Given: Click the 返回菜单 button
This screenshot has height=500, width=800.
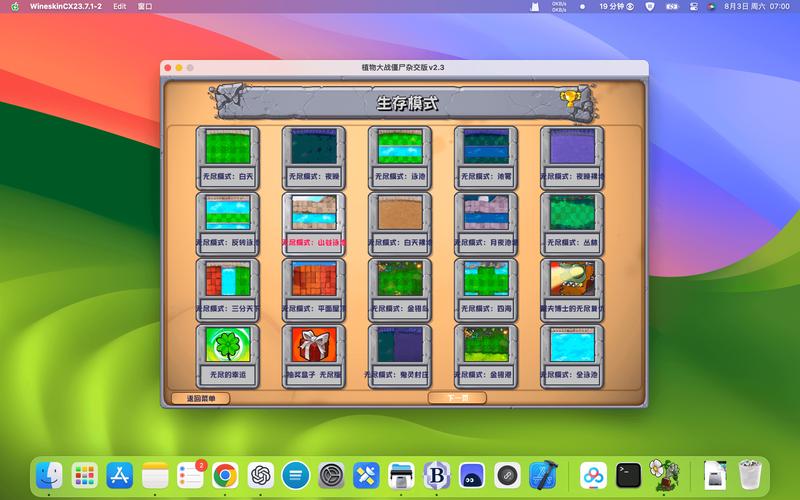Looking at the screenshot, I should coord(201,398).
